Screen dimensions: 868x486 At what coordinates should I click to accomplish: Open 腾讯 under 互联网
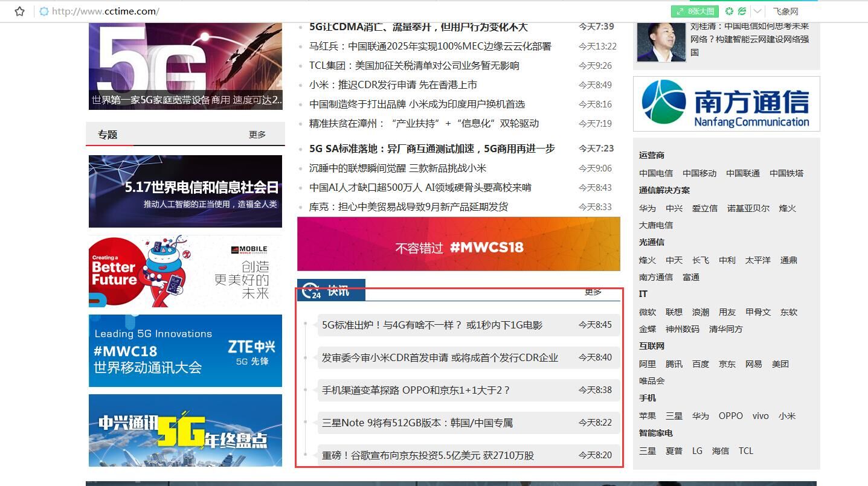[674, 364]
